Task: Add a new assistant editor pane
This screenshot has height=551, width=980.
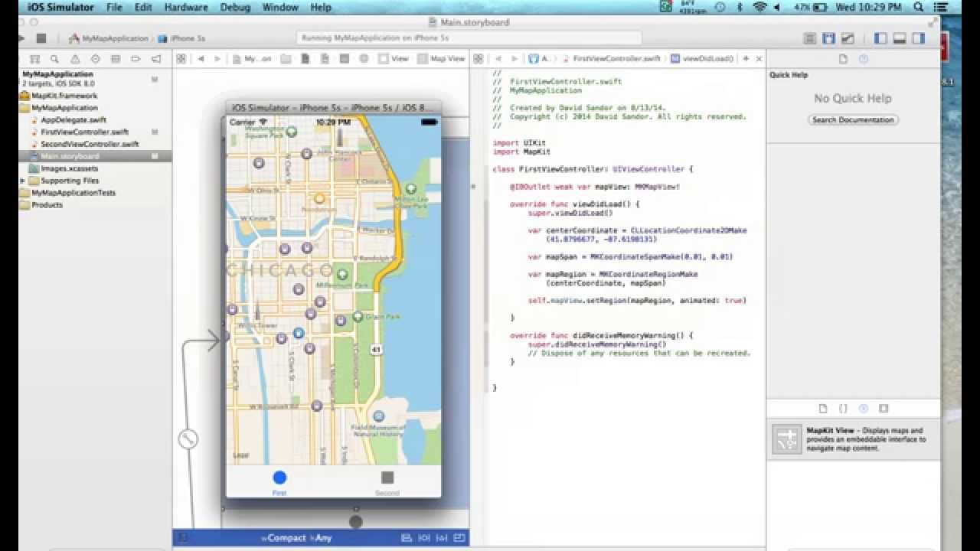Action: tap(746, 59)
